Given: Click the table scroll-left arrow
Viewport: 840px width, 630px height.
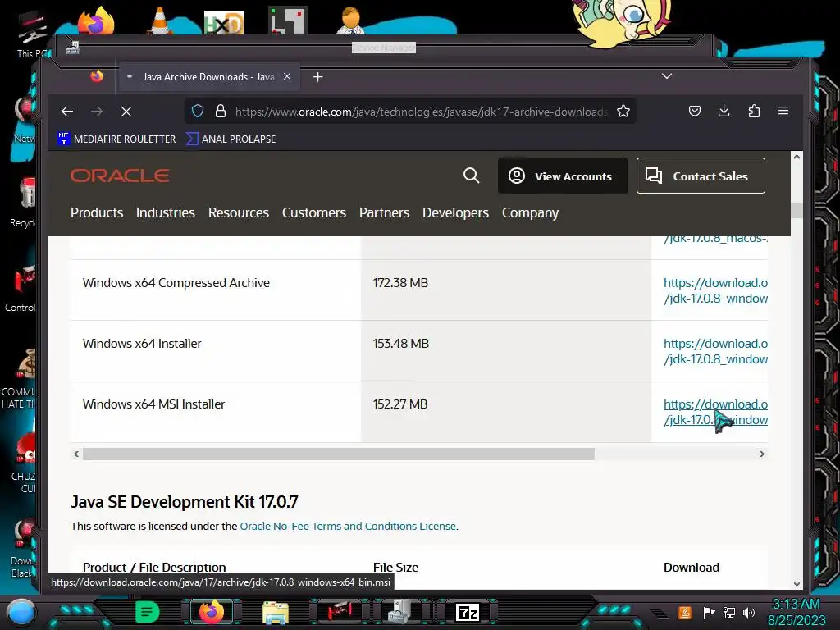Looking at the screenshot, I should (76, 454).
